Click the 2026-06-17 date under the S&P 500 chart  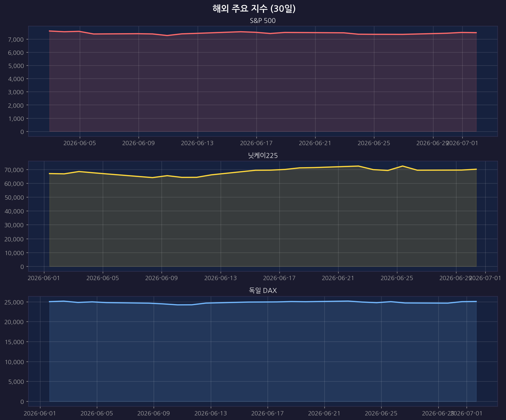[256, 143]
